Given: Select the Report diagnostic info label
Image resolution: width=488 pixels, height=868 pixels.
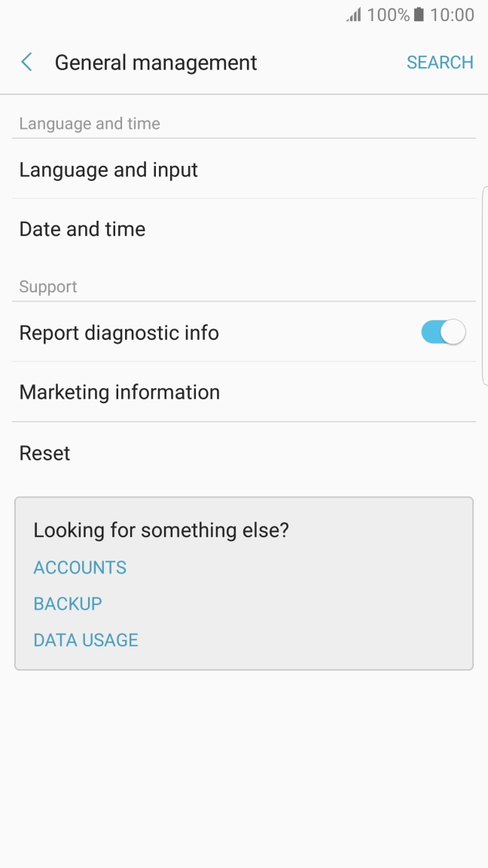Looking at the screenshot, I should 119,332.
